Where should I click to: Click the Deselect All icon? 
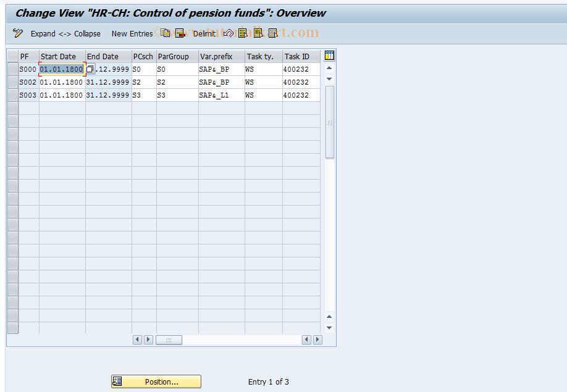273,33
